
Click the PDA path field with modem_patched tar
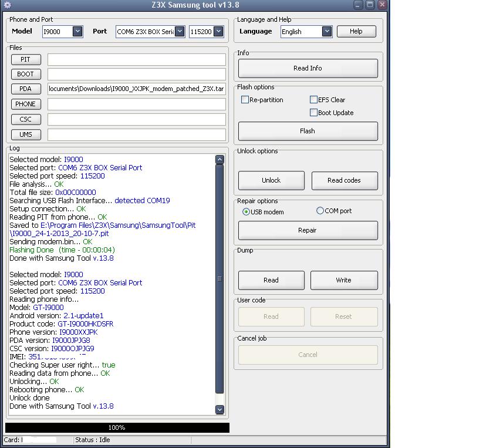pos(136,89)
